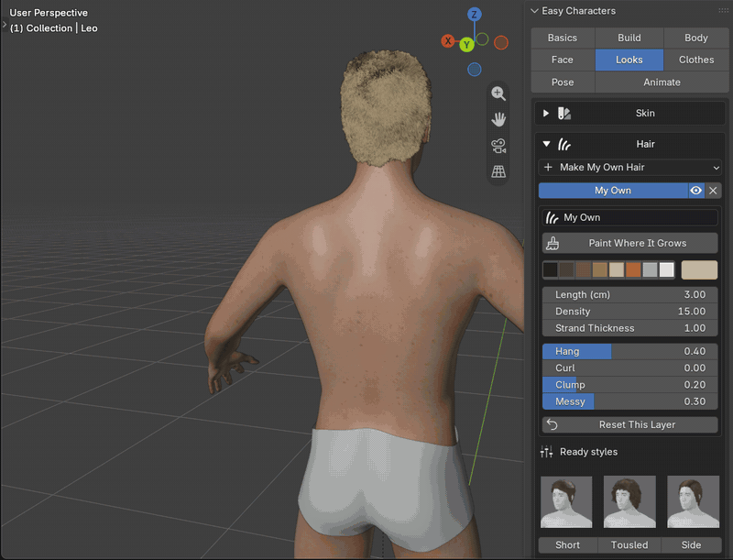Select the Looks tab
733x560 pixels.
pyautogui.click(x=629, y=60)
